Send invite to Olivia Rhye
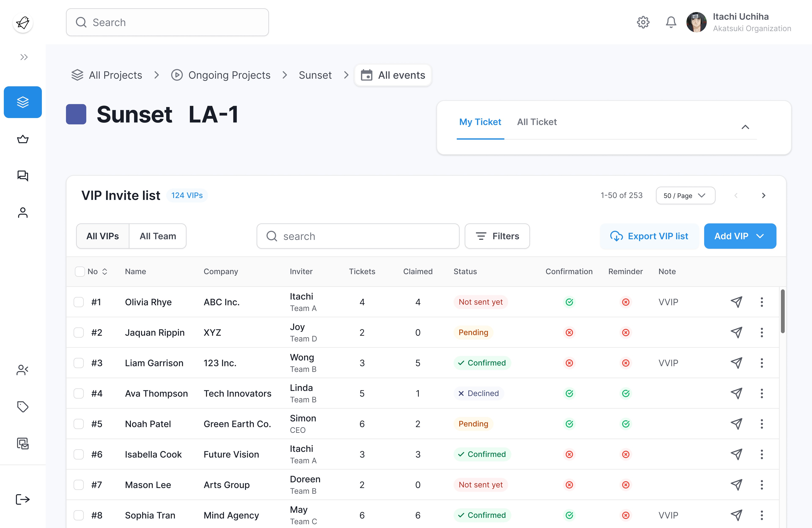The image size is (812, 528). pyautogui.click(x=736, y=302)
